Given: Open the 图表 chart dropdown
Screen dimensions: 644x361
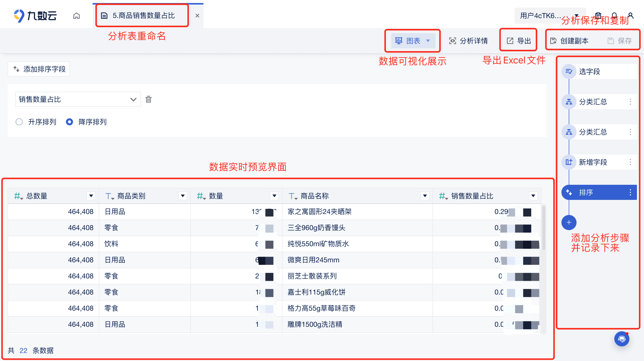Looking at the screenshot, I should click(413, 41).
